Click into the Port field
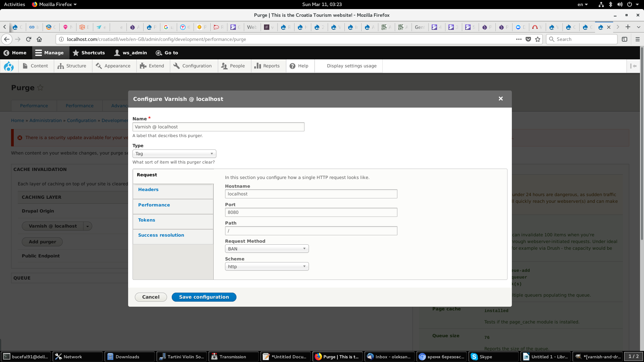This screenshot has height=362, width=644. [x=311, y=213]
